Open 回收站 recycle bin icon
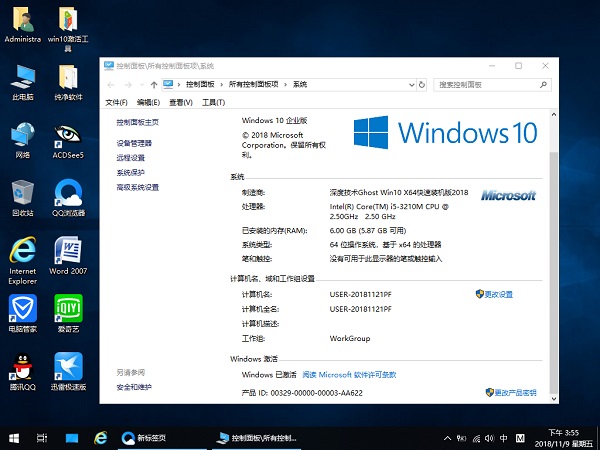Image resolution: width=600 pixels, height=450 pixels. [22, 195]
